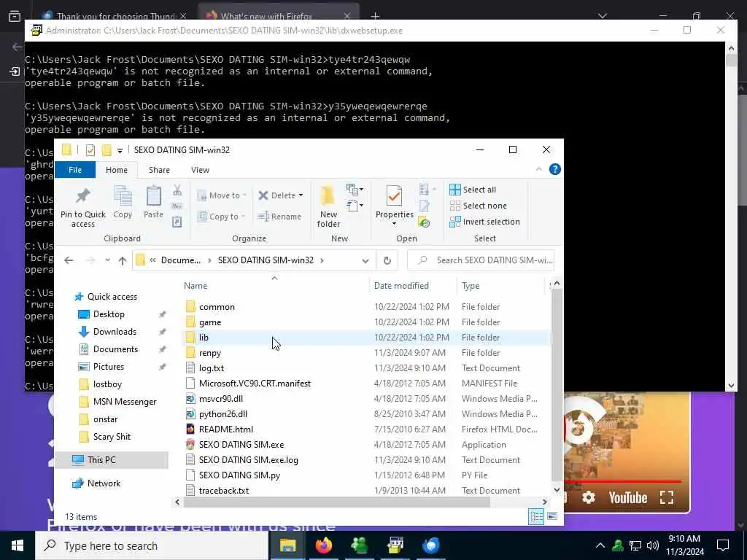Click the Paste clipboard icon
The width and height of the screenshot is (747, 560).
pyautogui.click(x=153, y=196)
